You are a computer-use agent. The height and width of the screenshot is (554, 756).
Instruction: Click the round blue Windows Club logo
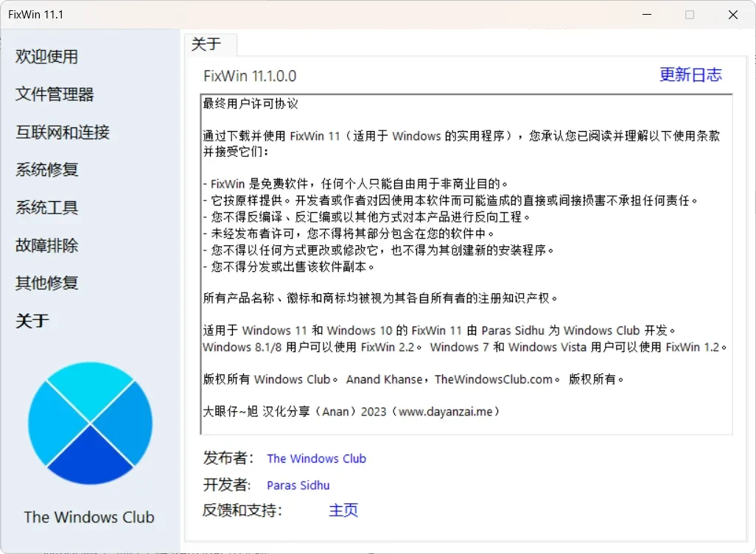[90, 424]
